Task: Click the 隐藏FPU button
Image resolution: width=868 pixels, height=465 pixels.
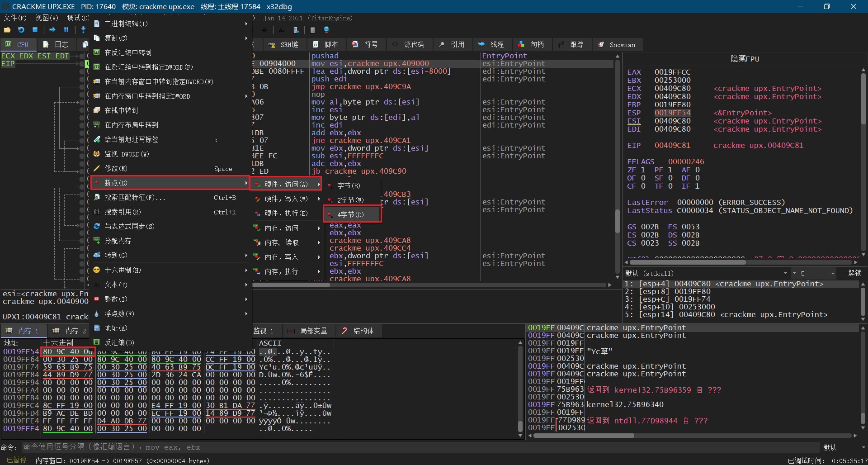Action: [745, 59]
